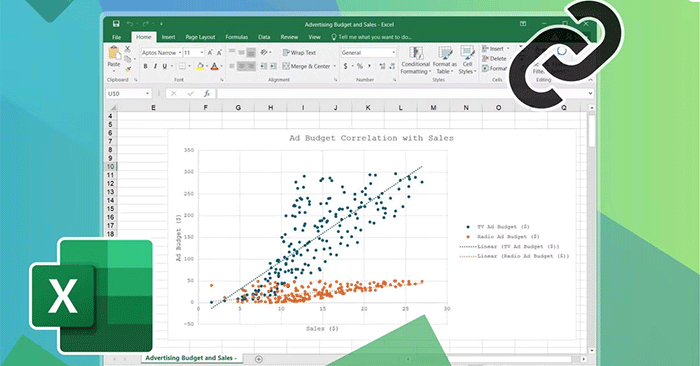
Task: Apply Comma Style format
Action: [x=369, y=66]
